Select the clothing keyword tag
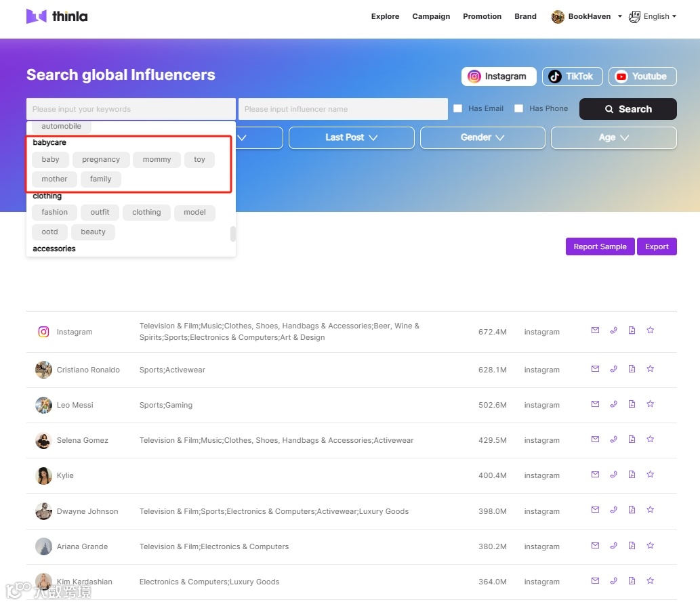The height and width of the screenshot is (604, 700). pyautogui.click(x=146, y=213)
